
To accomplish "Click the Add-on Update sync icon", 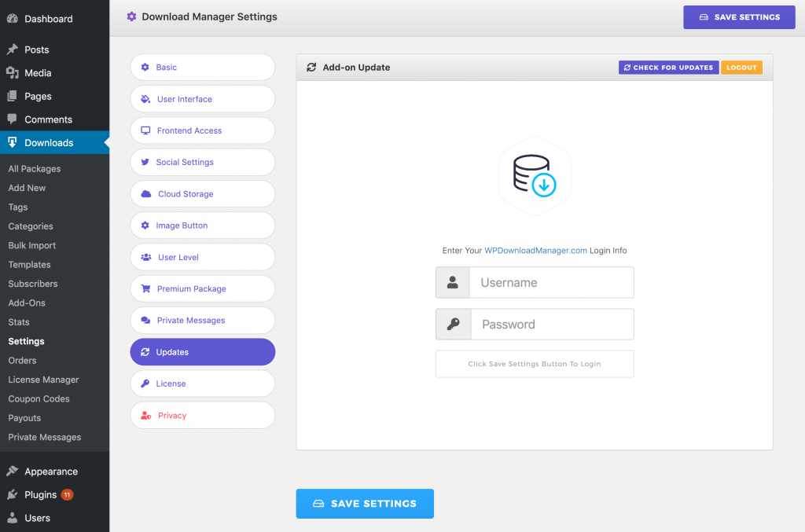I will tap(311, 68).
